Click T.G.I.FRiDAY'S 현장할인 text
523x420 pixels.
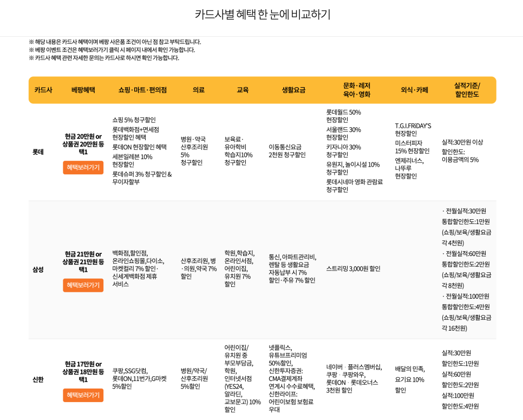point(413,130)
